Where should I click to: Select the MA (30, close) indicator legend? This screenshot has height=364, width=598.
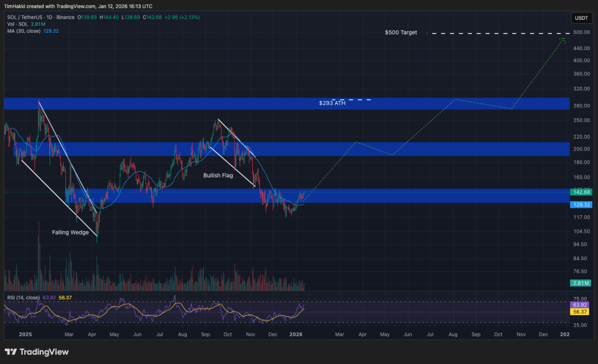tap(22, 31)
